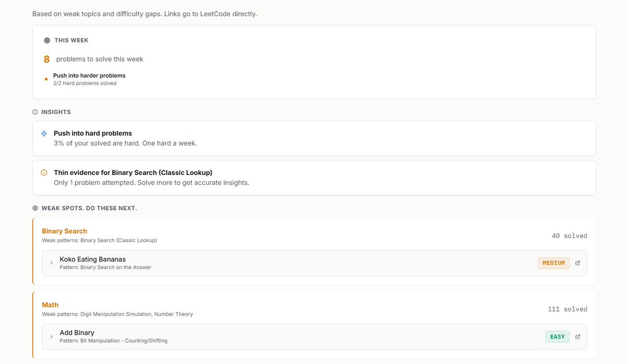Viewport: 627px width, 364px height.
Task: Click the 'Push into hard problems' insight card title
Action: 93,133
